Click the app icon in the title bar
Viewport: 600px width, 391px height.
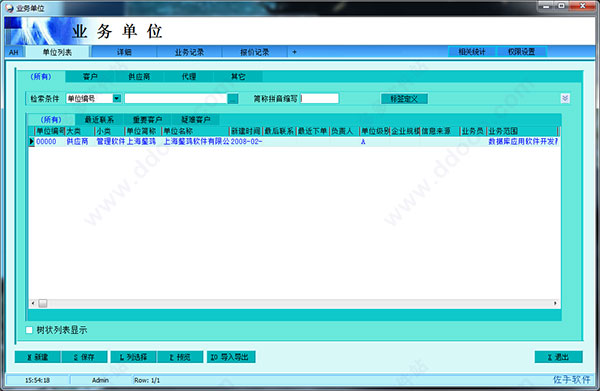pos(10,8)
